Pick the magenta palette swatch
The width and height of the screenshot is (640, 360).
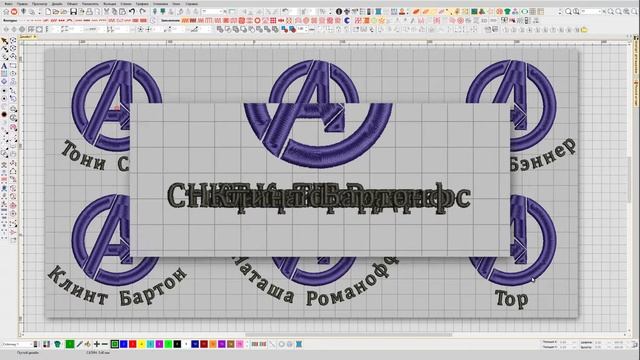pos(160,344)
